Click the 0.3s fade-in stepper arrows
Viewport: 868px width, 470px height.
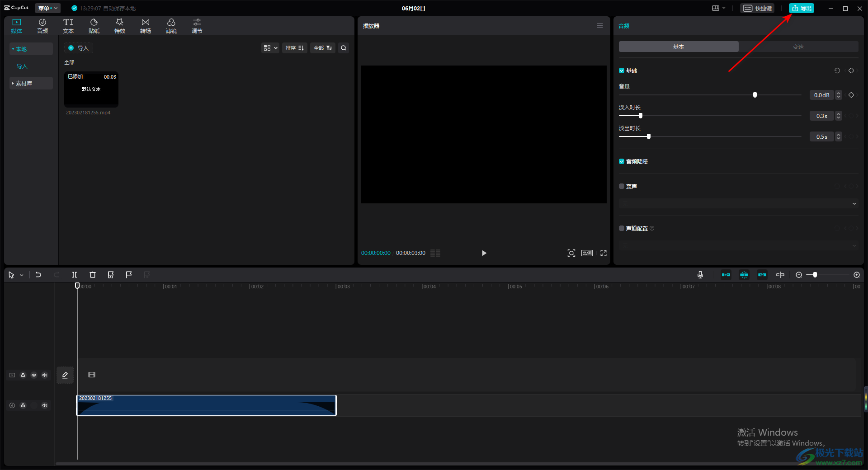[x=839, y=116]
